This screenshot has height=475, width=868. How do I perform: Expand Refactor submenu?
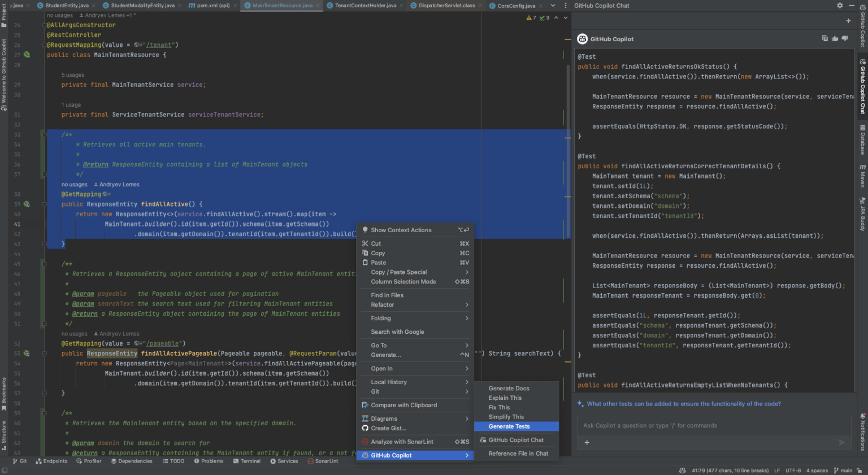click(x=415, y=304)
